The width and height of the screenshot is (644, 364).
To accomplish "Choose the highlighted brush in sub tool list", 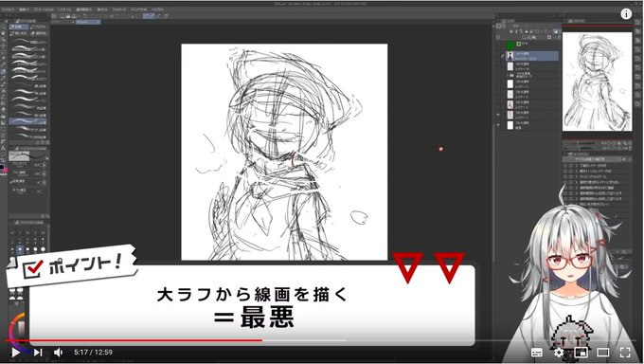I will [27, 121].
